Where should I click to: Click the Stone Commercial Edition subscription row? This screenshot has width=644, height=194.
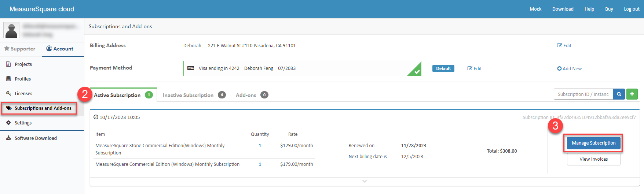coord(204,149)
